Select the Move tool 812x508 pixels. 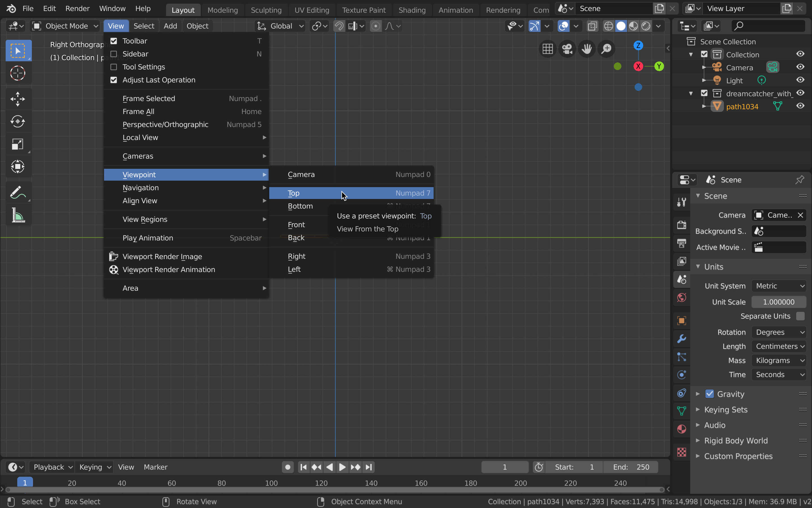tap(18, 99)
